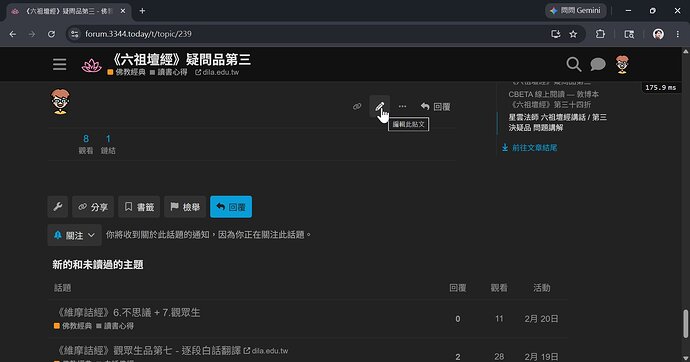Screen dimensions: 690x362
Task: Open the chat bubble icon
Action: [598, 64]
